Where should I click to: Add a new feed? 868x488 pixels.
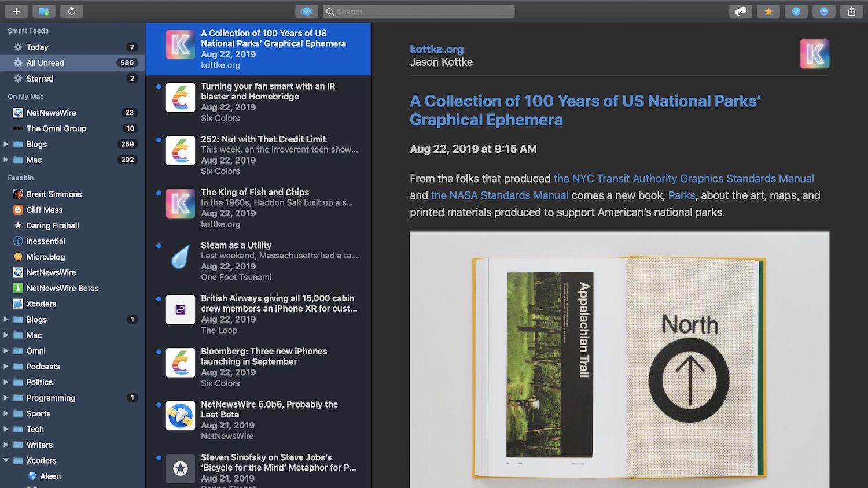coord(16,11)
